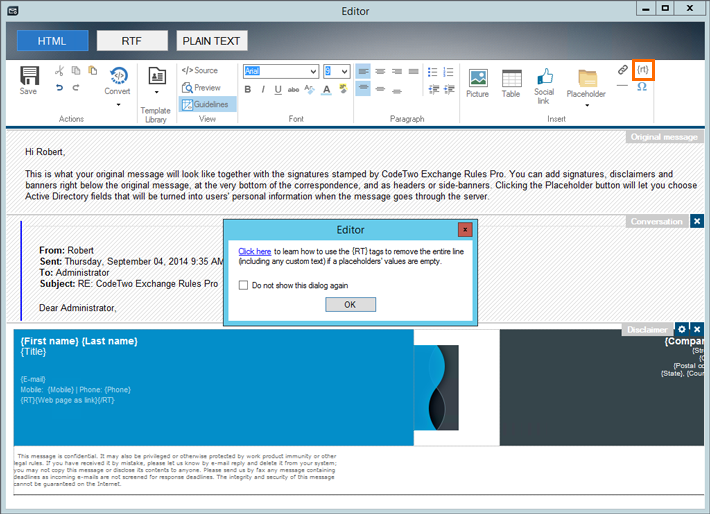The image size is (710, 514).
Task: Click the Cut scissors icon
Action: coord(59,71)
